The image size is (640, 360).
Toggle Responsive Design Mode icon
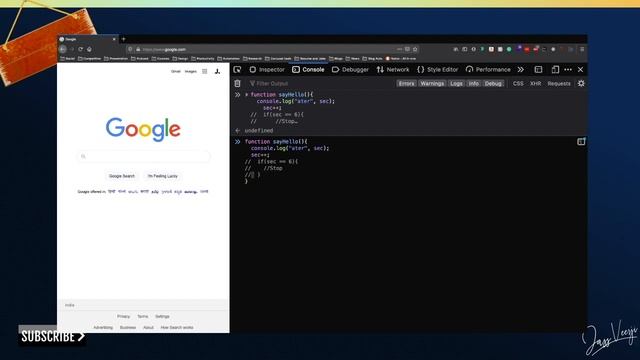pyautogui.click(x=555, y=69)
